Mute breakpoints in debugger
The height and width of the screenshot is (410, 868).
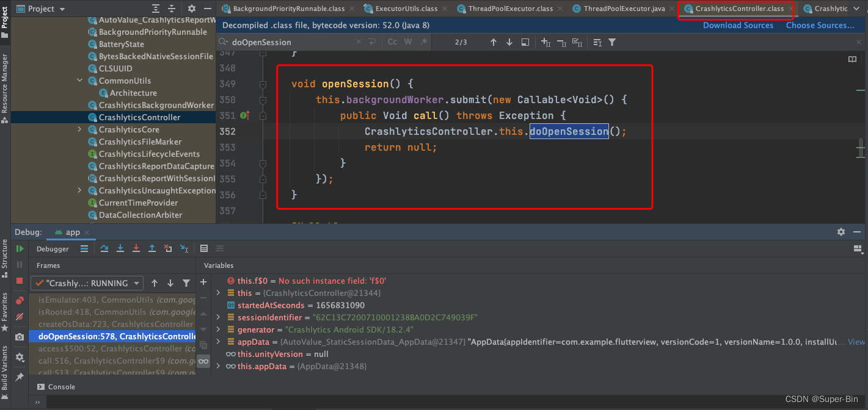(20, 317)
